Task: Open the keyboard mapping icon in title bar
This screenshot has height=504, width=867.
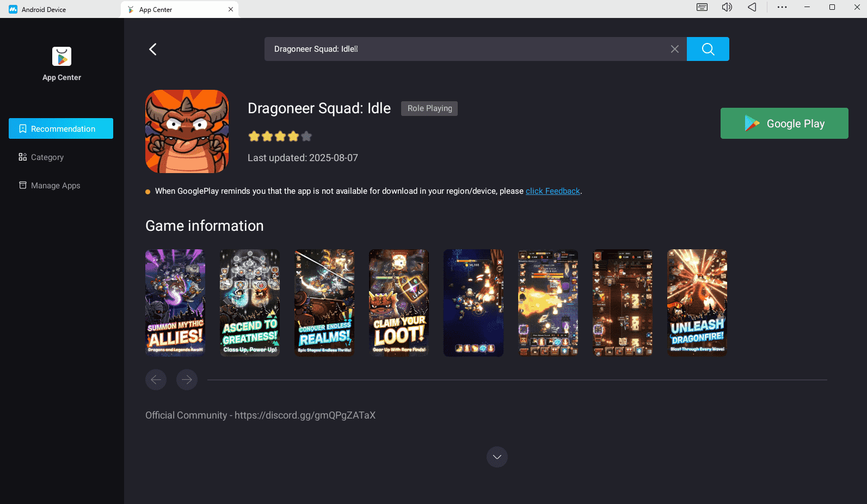Action: (x=702, y=8)
